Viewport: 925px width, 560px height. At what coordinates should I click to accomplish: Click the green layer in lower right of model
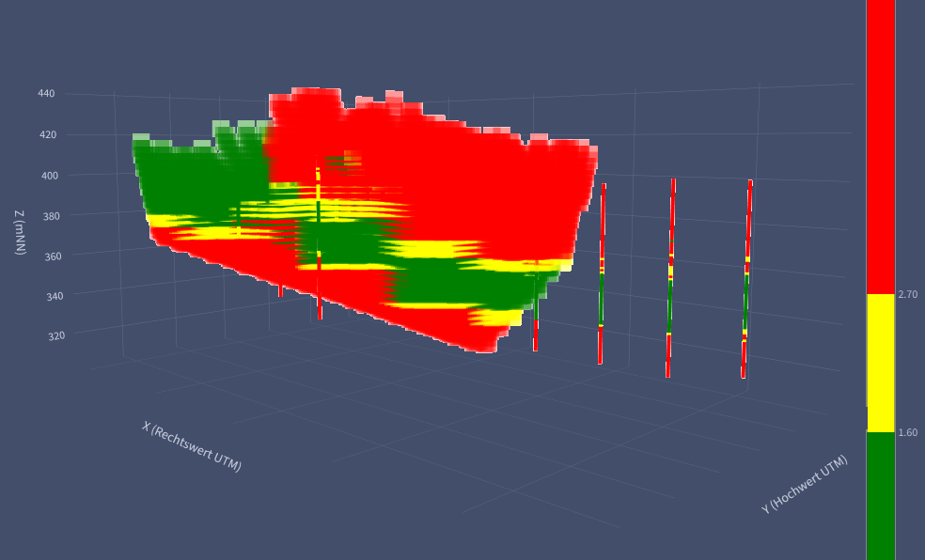472,283
